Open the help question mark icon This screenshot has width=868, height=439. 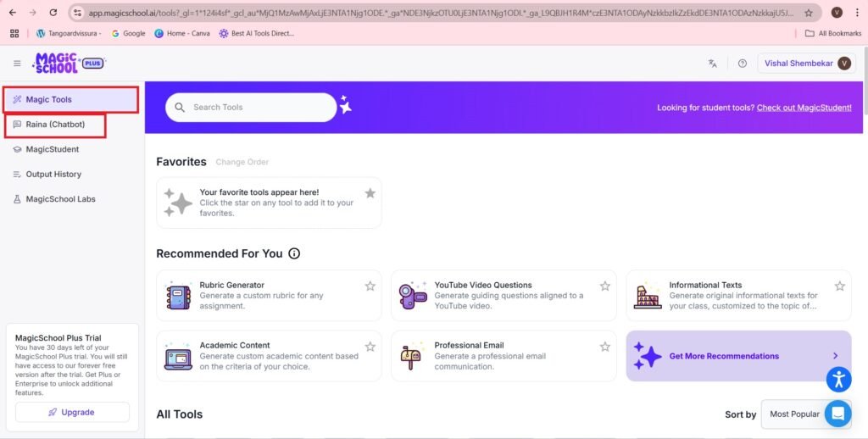tap(743, 63)
